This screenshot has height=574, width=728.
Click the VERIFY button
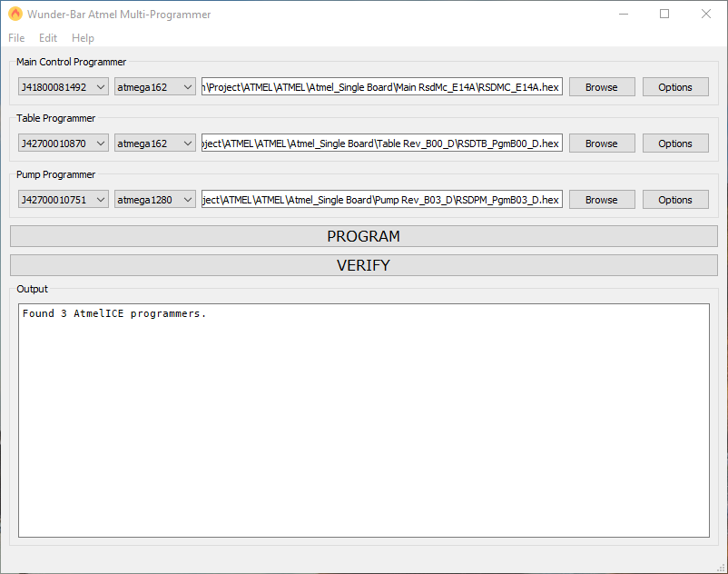pyautogui.click(x=363, y=264)
